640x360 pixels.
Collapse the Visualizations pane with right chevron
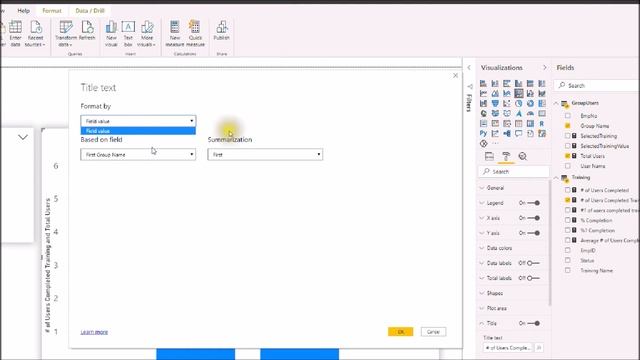[x=544, y=67]
